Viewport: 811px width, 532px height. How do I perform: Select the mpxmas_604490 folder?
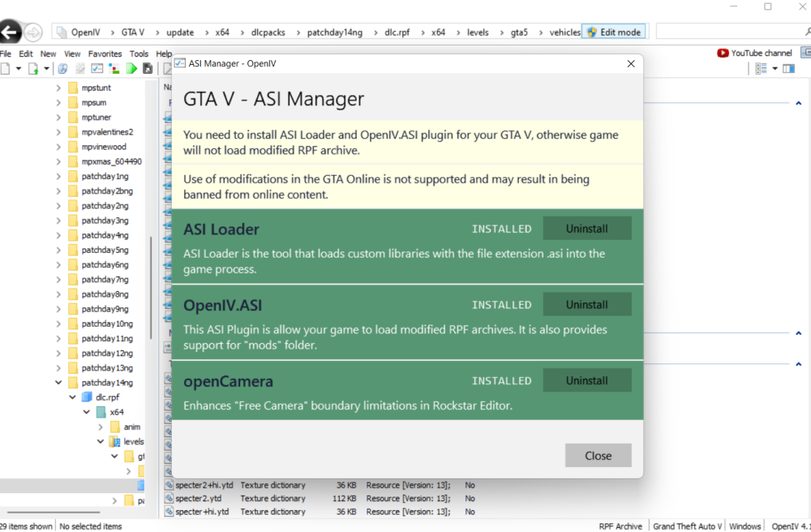(x=111, y=161)
